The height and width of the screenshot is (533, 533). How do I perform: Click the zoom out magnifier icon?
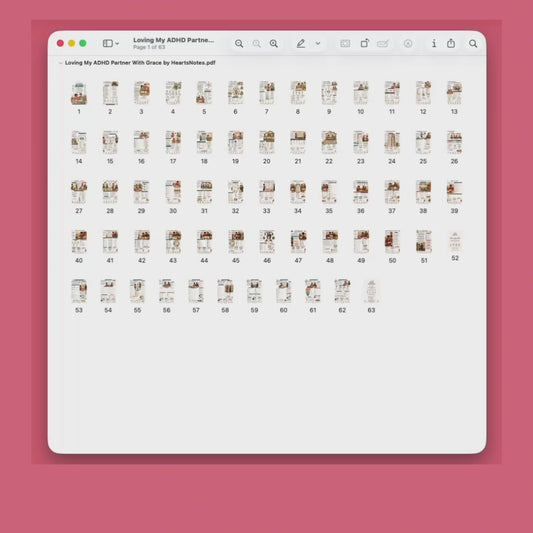(239, 44)
